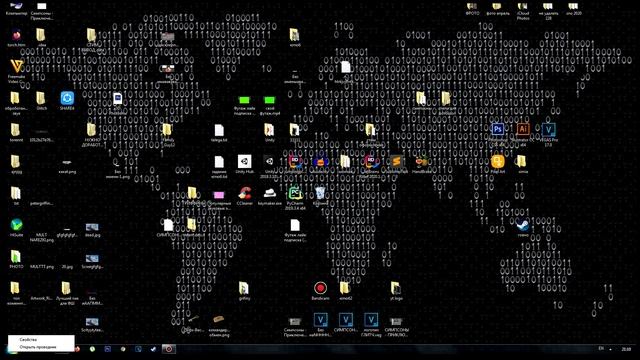Open the Photoshop desktop shortcut
This screenshot has width=640, height=360.
pyautogui.click(x=498, y=133)
